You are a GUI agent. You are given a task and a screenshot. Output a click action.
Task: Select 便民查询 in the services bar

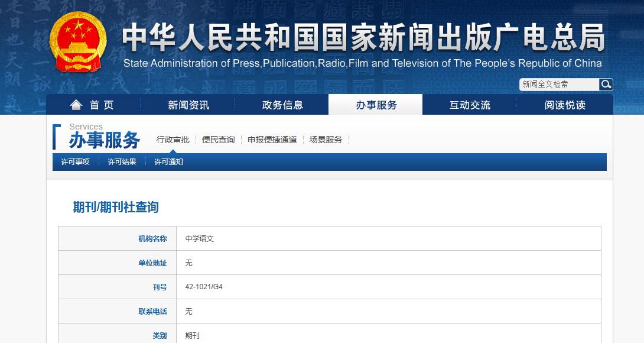[218, 140]
